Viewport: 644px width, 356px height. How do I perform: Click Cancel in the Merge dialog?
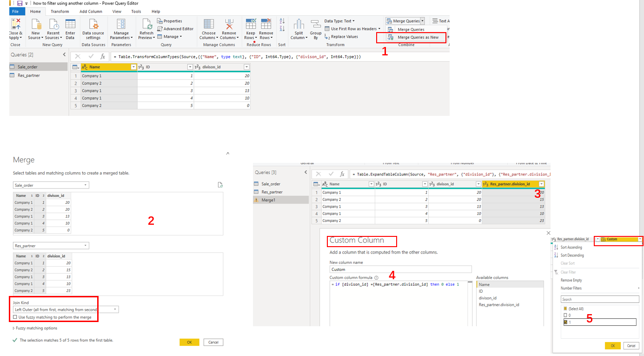213,342
